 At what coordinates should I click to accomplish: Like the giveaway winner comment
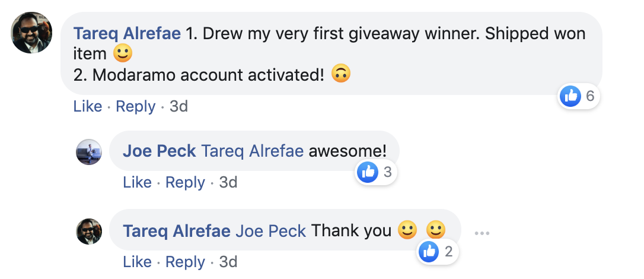pos(88,106)
